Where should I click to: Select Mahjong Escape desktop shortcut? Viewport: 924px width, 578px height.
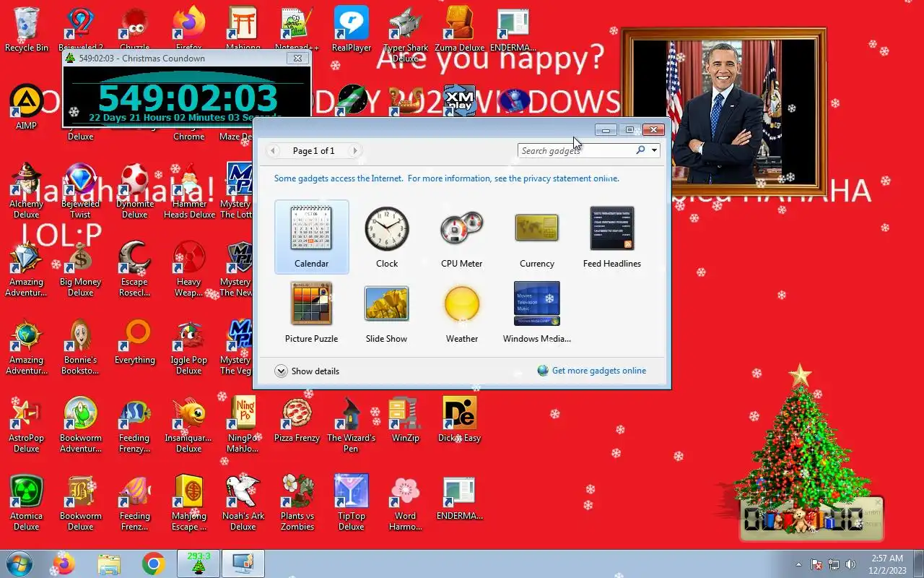(189, 502)
